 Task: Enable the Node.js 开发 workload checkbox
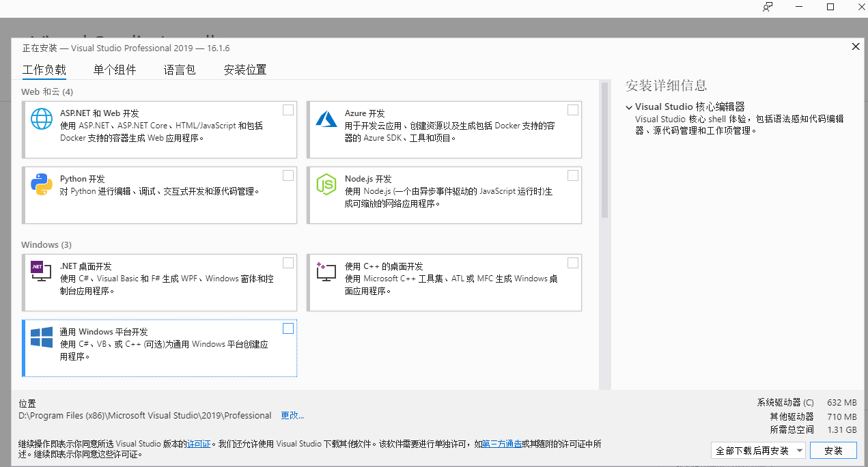(573, 175)
